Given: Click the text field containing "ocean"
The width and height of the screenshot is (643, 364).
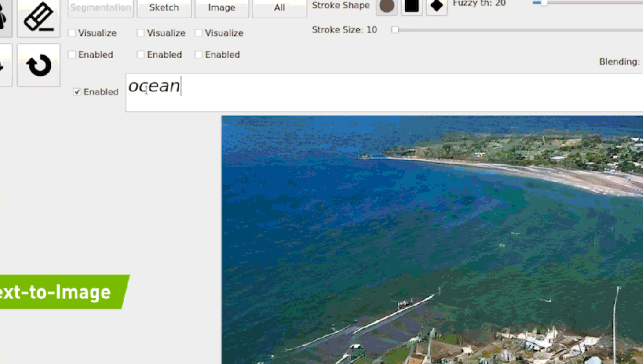Looking at the screenshot, I should click(x=377, y=92).
